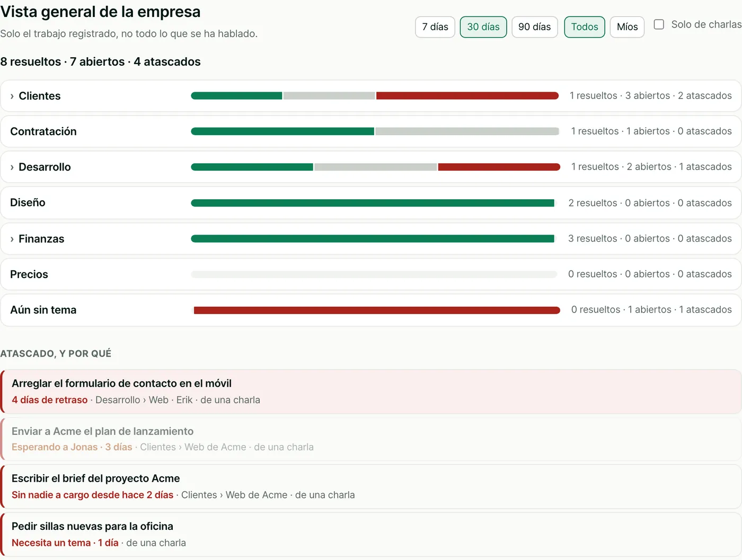Choose the Míos filter
This screenshot has width=742, height=560.
627,27
